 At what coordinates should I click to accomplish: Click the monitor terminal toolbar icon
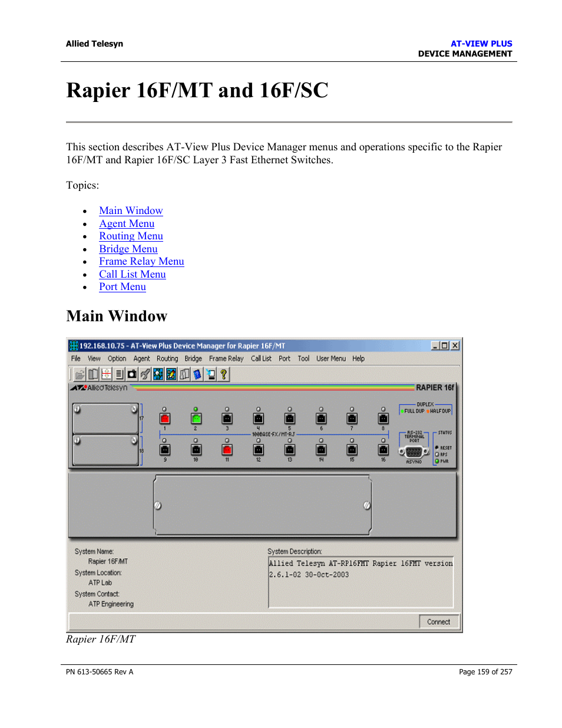[x=210, y=374]
